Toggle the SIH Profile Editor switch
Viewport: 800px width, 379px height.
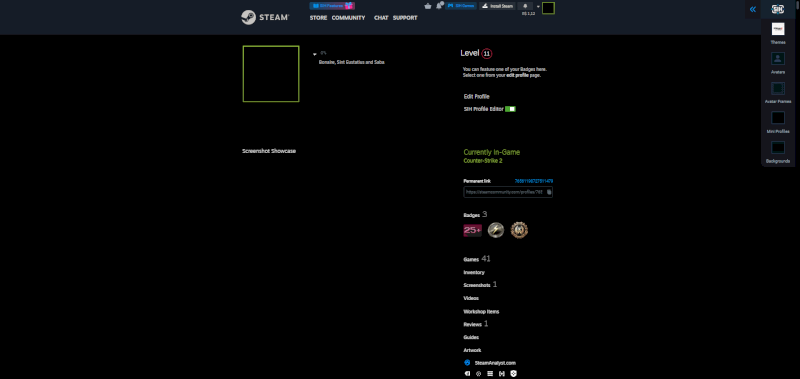pyautogui.click(x=510, y=109)
